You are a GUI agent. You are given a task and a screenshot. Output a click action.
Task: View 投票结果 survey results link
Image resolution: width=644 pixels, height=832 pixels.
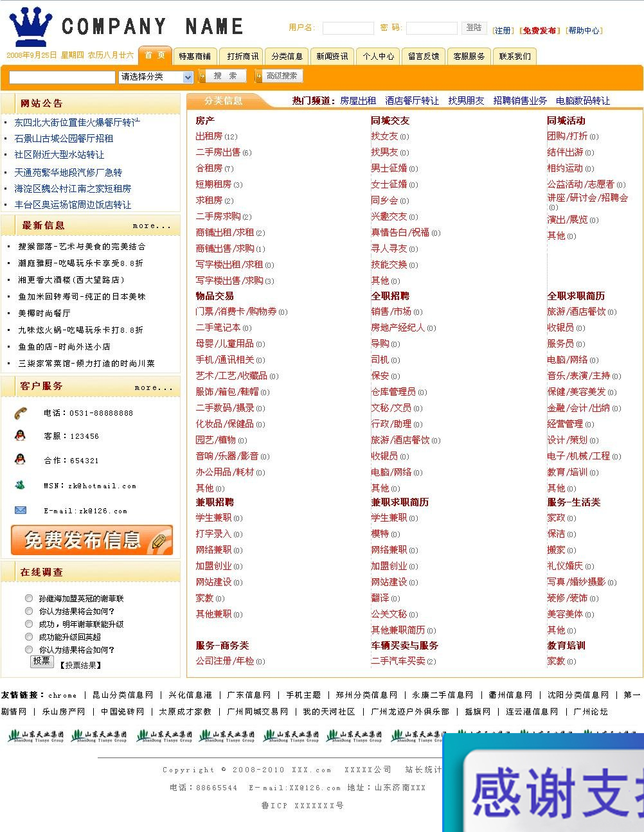coord(81,665)
